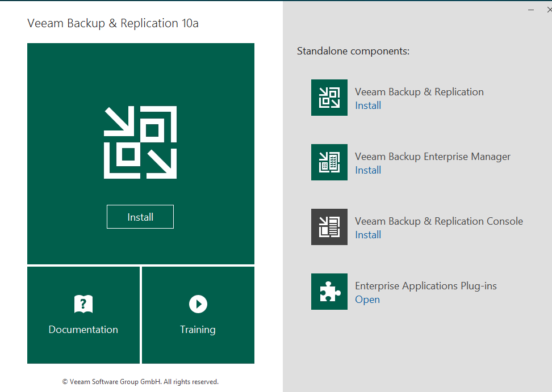Open the Training tile label

pos(198,330)
